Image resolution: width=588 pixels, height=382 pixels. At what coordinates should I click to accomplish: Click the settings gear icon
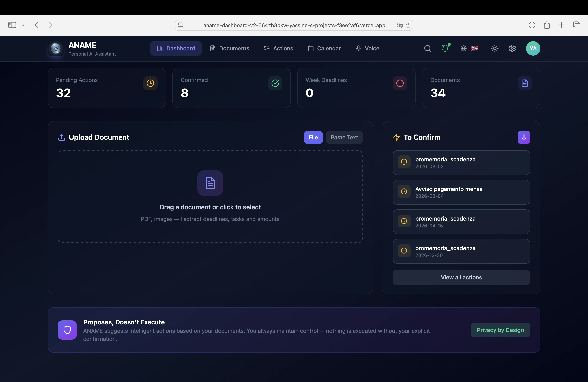[512, 48]
